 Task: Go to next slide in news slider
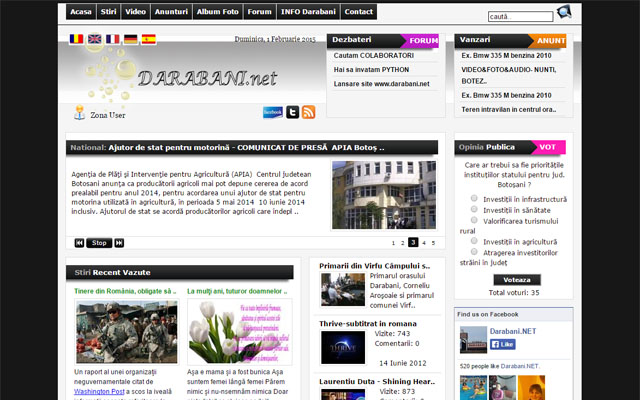pos(119,243)
